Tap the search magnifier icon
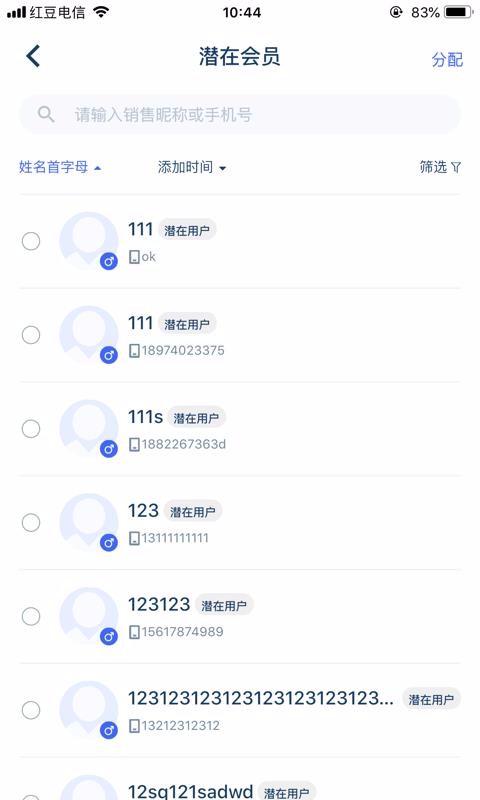 pos(46,114)
